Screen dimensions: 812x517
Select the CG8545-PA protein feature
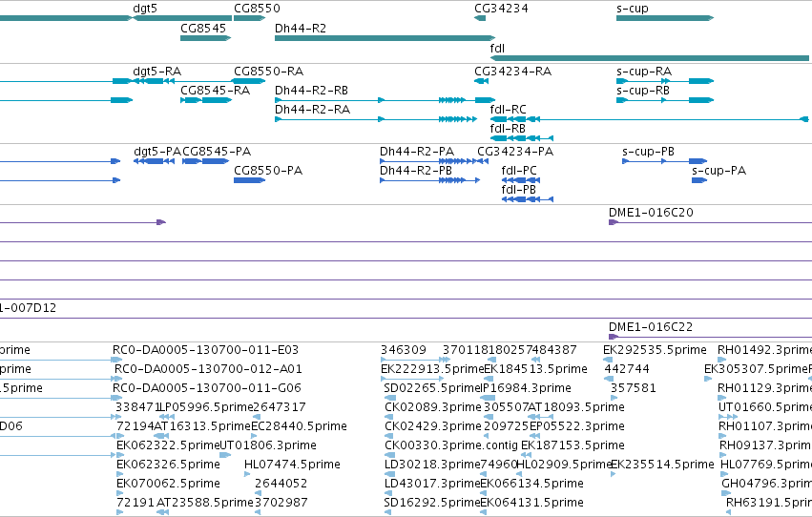click(205, 161)
